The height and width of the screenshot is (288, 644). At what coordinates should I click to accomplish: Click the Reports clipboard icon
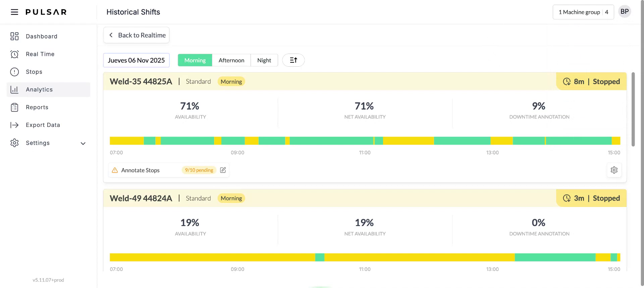14,107
